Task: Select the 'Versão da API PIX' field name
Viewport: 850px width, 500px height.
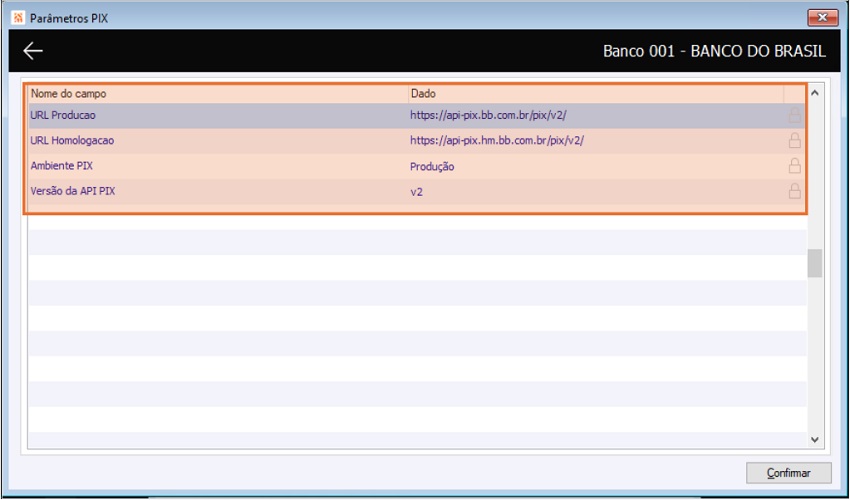Action: point(73,191)
